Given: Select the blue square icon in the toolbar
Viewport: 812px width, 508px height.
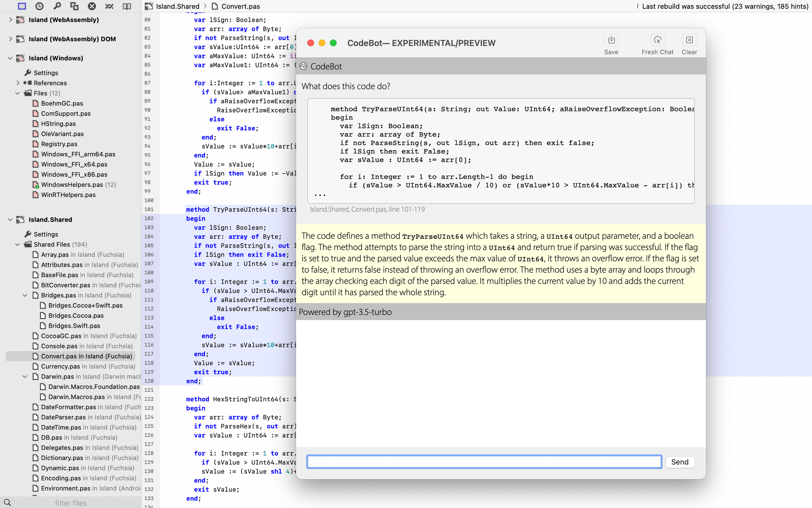Looking at the screenshot, I should click(x=22, y=6).
